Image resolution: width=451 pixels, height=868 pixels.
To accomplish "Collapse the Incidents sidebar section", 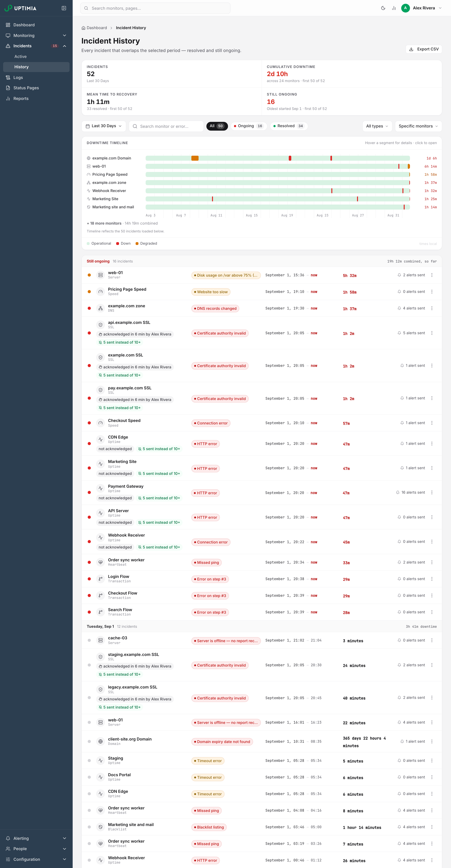I will [x=36, y=46].
